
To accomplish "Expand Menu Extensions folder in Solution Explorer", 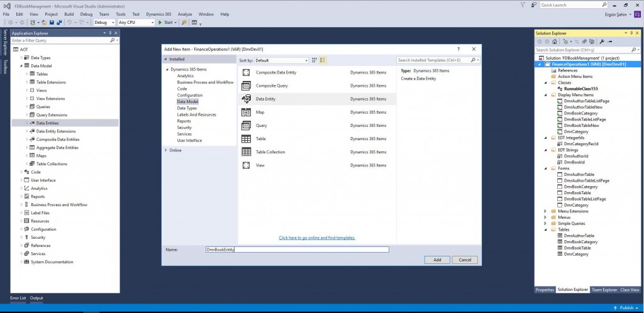I will point(545,211).
